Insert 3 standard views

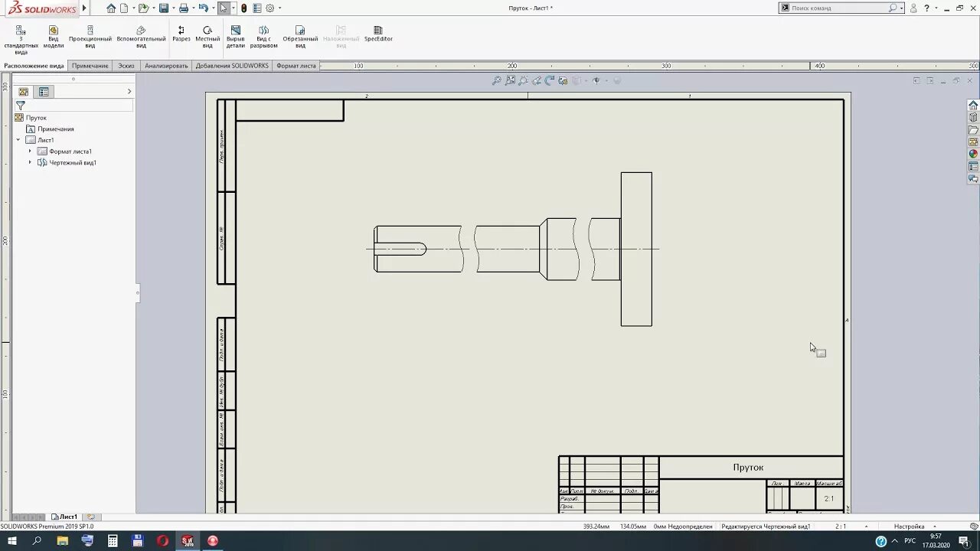coord(21,40)
